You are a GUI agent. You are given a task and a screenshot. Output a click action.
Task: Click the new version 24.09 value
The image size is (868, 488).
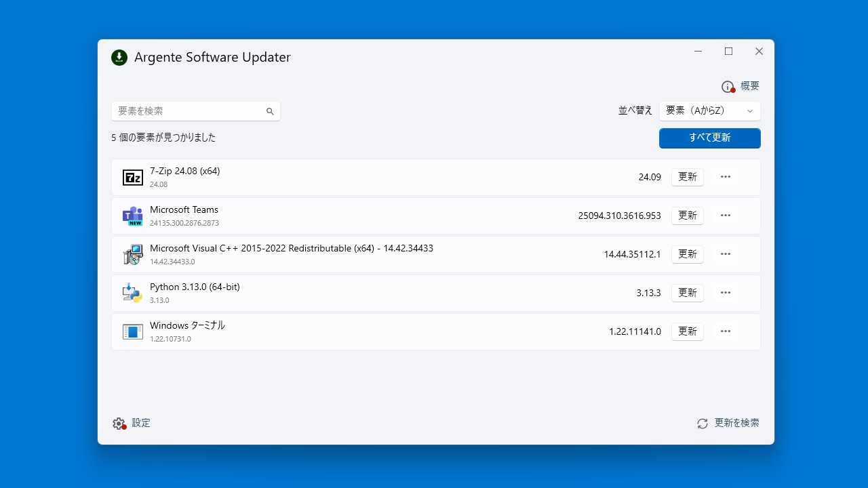click(x=650, y=178)
